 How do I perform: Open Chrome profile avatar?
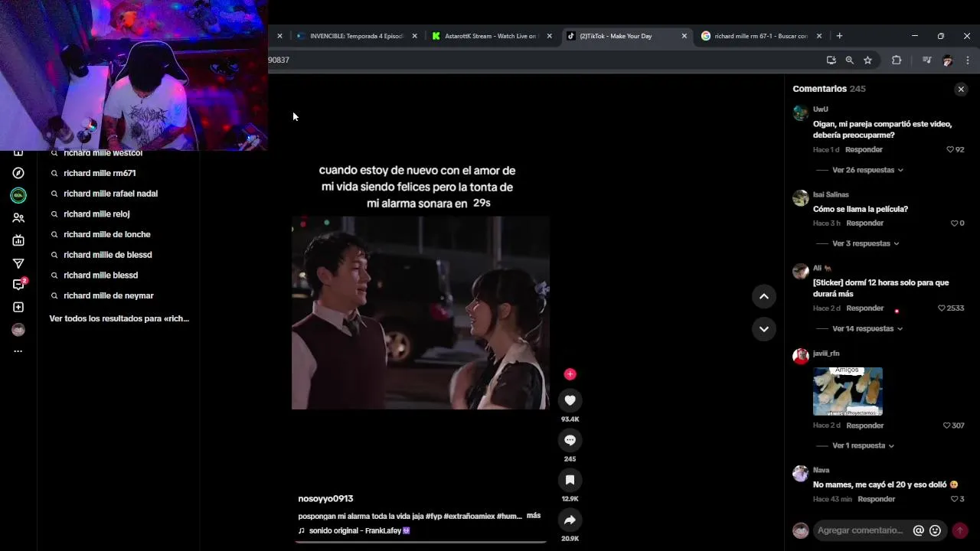point(947,60)
